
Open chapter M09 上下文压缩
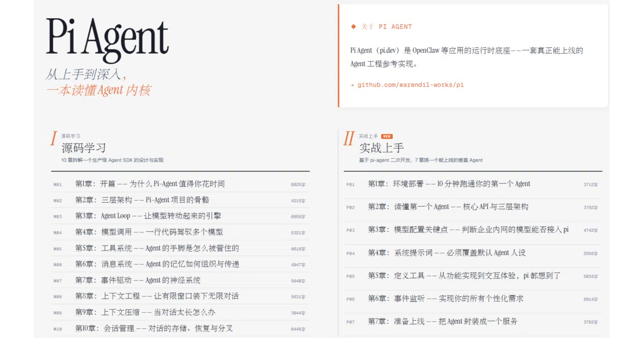click(x=180, y=312)
